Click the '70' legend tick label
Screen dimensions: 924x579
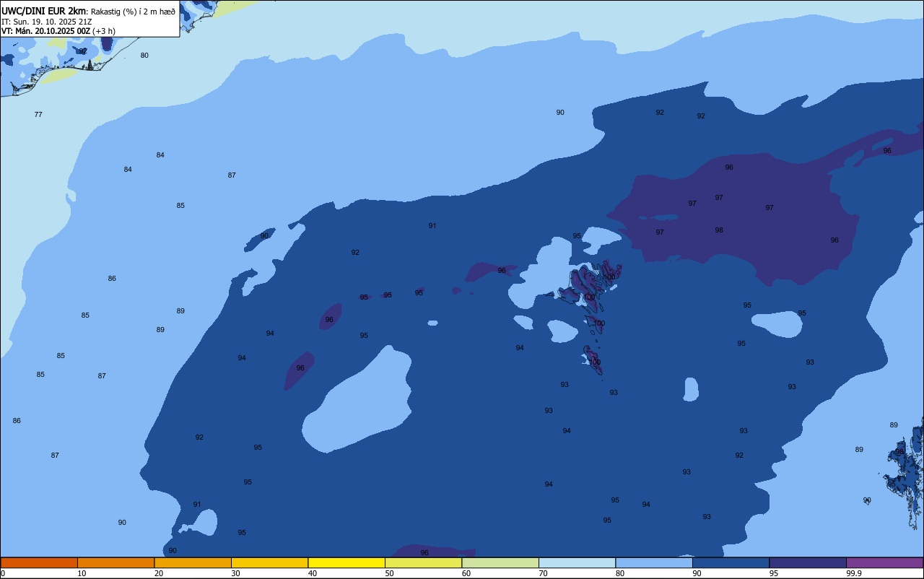[543, 573]
